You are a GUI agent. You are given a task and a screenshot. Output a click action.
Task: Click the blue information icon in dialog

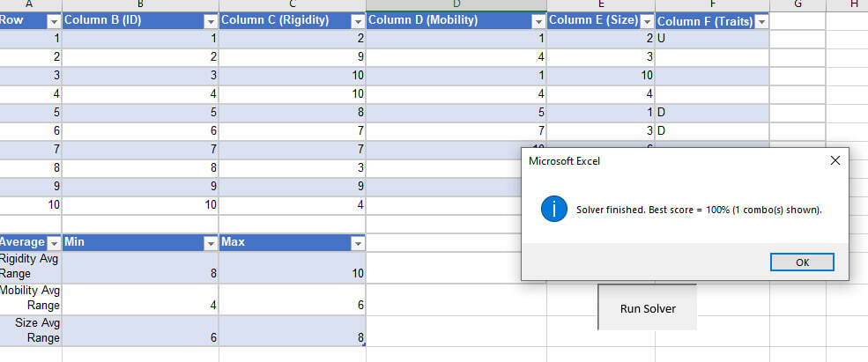pyautogui.click(x=554, y=210)
